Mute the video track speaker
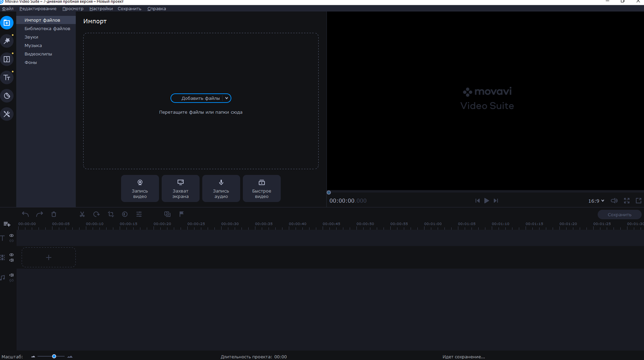The image size is (644, 360). [11, 260]
